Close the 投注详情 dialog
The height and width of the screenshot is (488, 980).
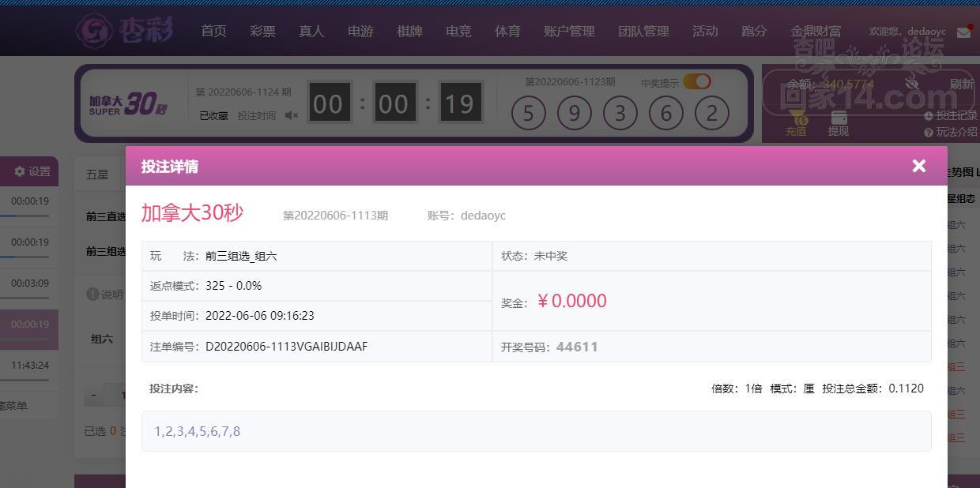tap(918, 166)
